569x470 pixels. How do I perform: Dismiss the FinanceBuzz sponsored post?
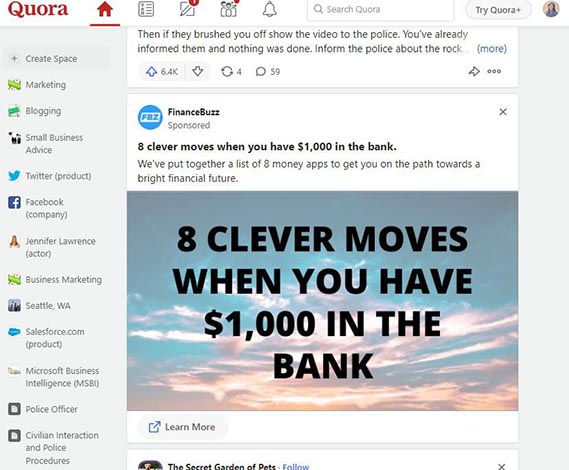point(503,112)
